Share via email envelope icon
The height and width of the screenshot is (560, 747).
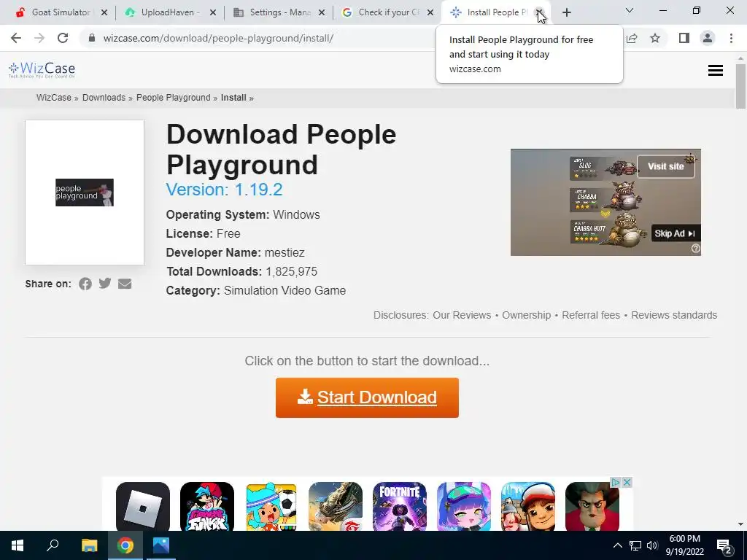125,284
